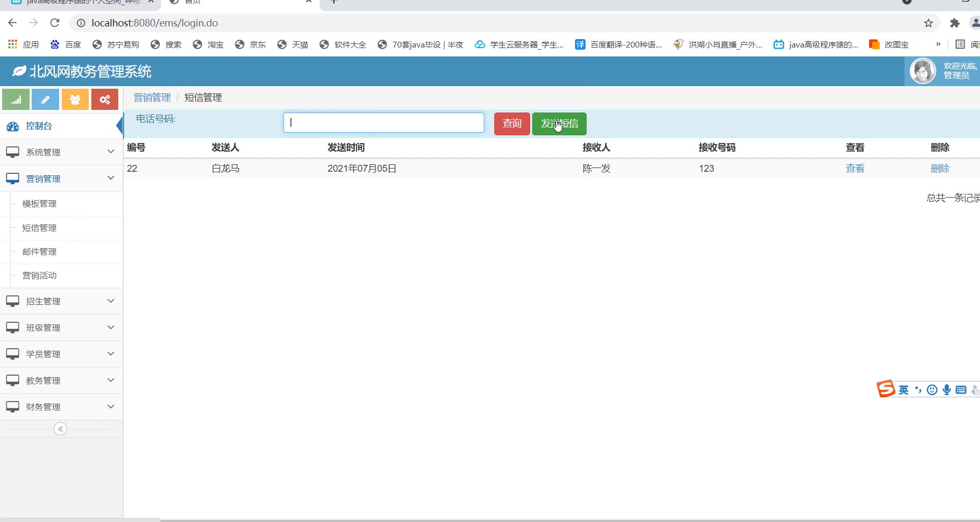Screen dimensions: 980x522
Task: Toggle the Sogou 英 language mode
Action: pos(904,390)
